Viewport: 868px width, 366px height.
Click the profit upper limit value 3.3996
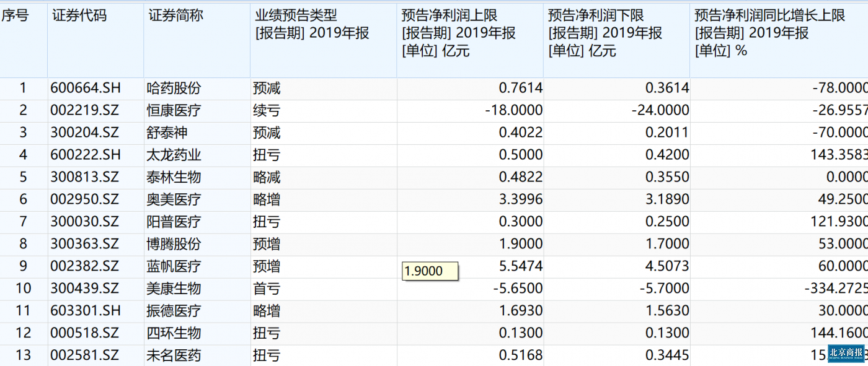pyautogui.click(x=521, y=200)
